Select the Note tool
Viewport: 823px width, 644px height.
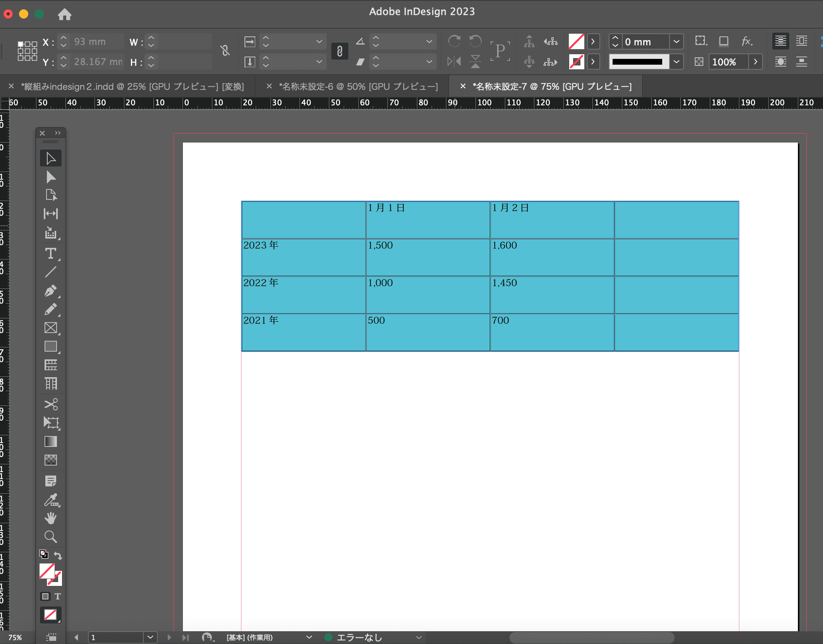coord(51,481)
